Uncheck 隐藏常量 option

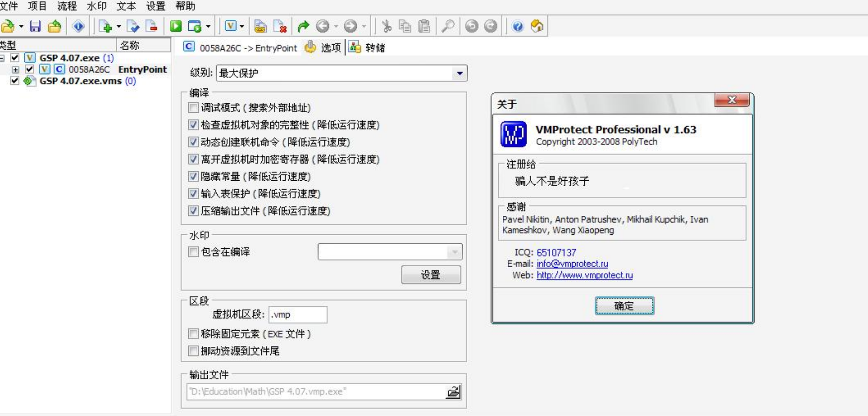click(x=194, y=177)
